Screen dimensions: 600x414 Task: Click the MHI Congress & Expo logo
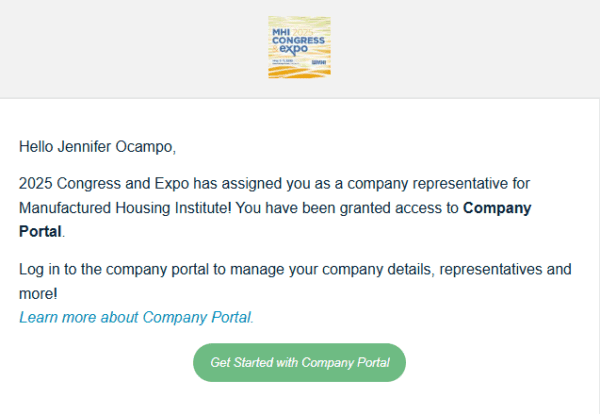(x=300, y=47)
